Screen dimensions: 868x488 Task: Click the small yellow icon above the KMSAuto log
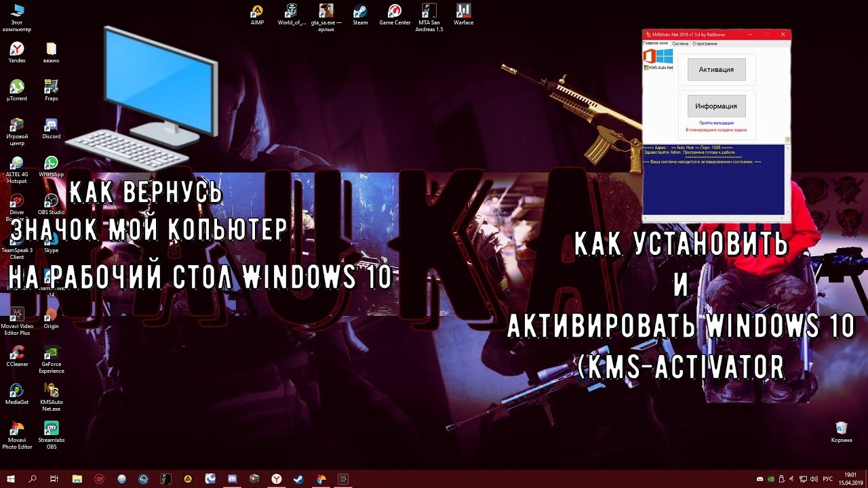coord(787,140)
